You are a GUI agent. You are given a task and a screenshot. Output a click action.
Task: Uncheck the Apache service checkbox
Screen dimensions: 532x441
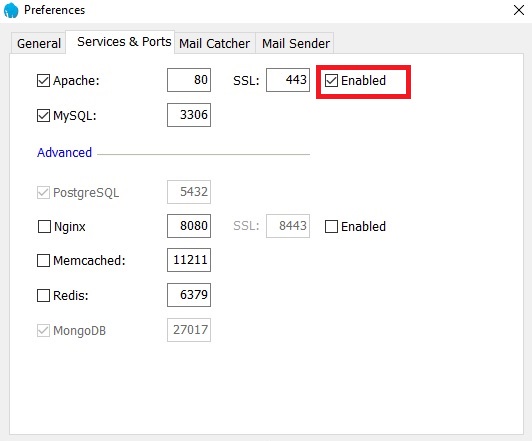tap(43, 81)
